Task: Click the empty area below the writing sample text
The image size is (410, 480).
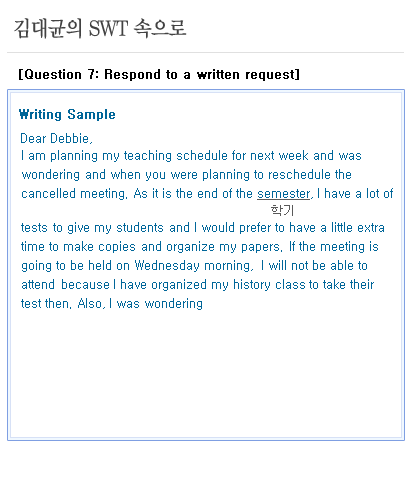Action: coord(206,373)
